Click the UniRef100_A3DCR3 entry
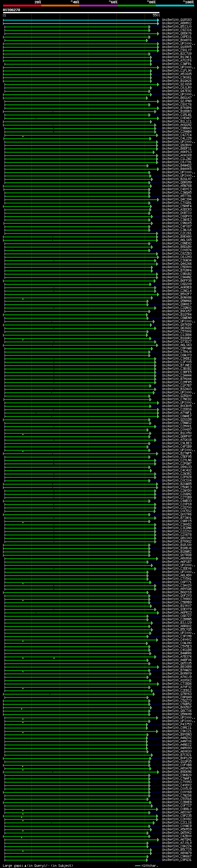Viewport: 197px width, 868px height. coord(177,210)
